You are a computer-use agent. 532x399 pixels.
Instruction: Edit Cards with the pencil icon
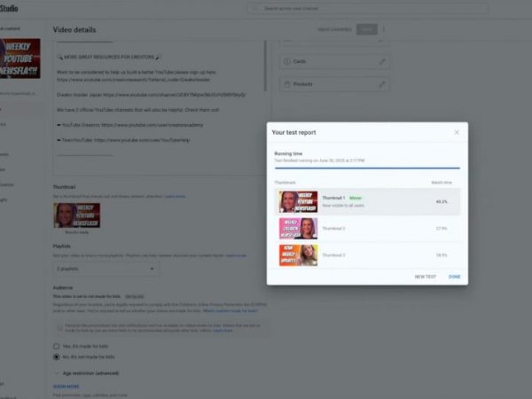[382, 61]
